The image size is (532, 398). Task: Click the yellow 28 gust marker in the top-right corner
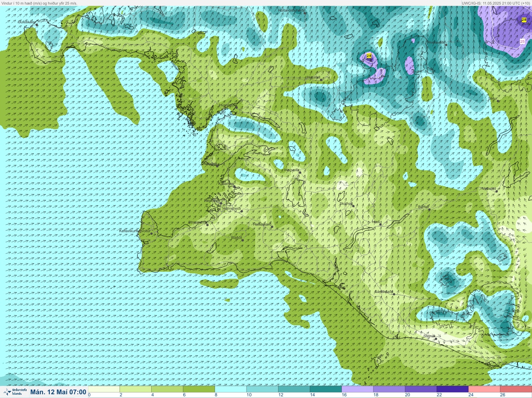[524, 20]
